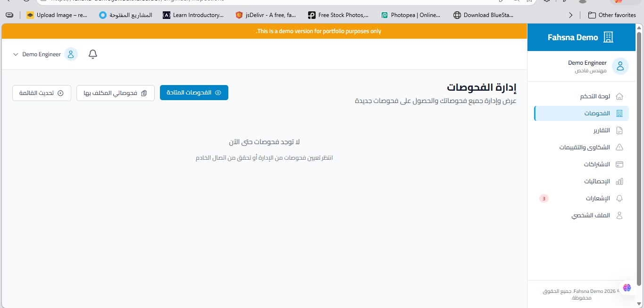
Task: Click the Demo Engineer name in sidebar
Action: (587, 63)
